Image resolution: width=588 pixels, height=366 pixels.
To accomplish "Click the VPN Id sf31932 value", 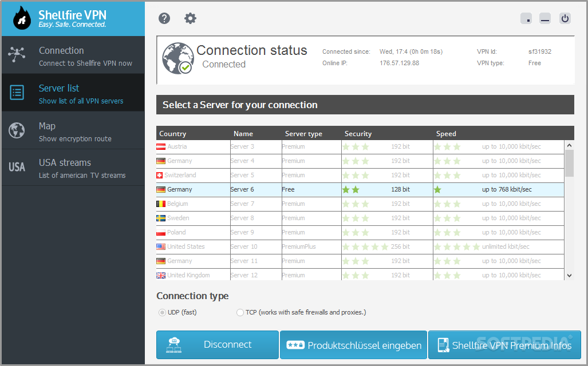I will click(x=540, y=51).
